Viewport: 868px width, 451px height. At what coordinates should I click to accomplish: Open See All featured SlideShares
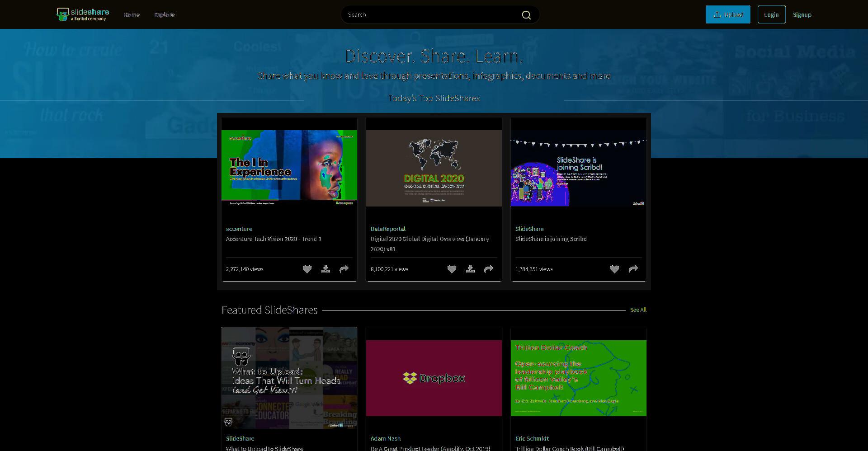coord(638,310)
